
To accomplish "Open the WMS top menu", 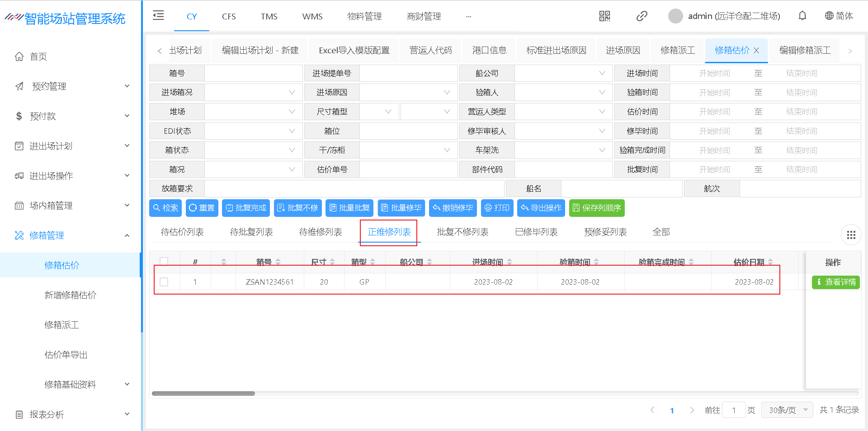I will pyautogui.click(x=312, y=17).
